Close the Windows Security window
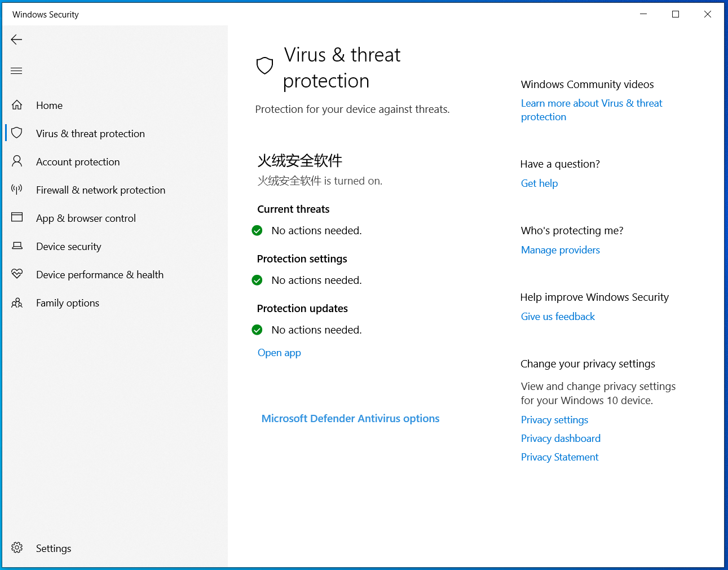The height and width of the screenshot is (570, 728). tap(708, 14)
